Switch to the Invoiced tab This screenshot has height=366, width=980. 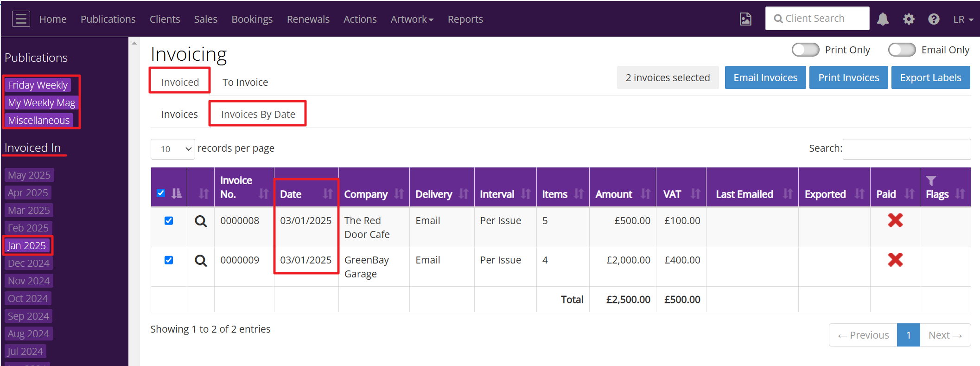coord(180,82)
